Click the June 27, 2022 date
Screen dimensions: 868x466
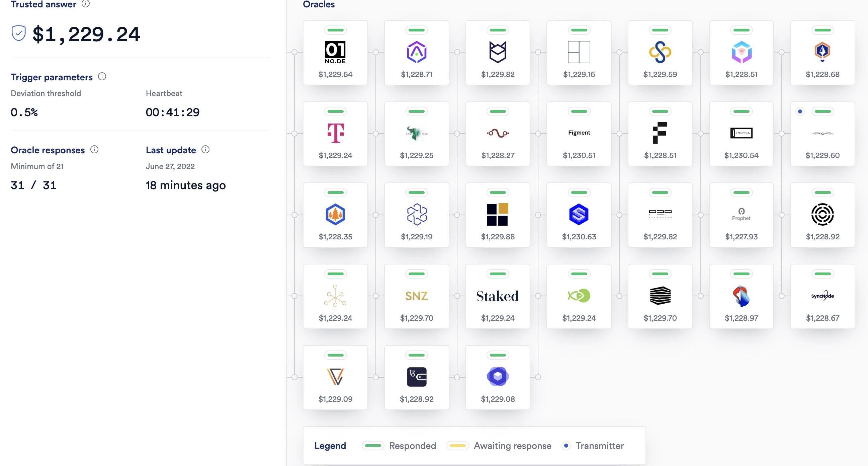[x=170, y=166]
